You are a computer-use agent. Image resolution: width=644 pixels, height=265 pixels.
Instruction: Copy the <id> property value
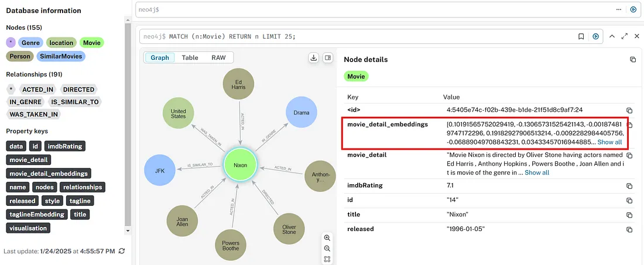[x=629, y=111]
